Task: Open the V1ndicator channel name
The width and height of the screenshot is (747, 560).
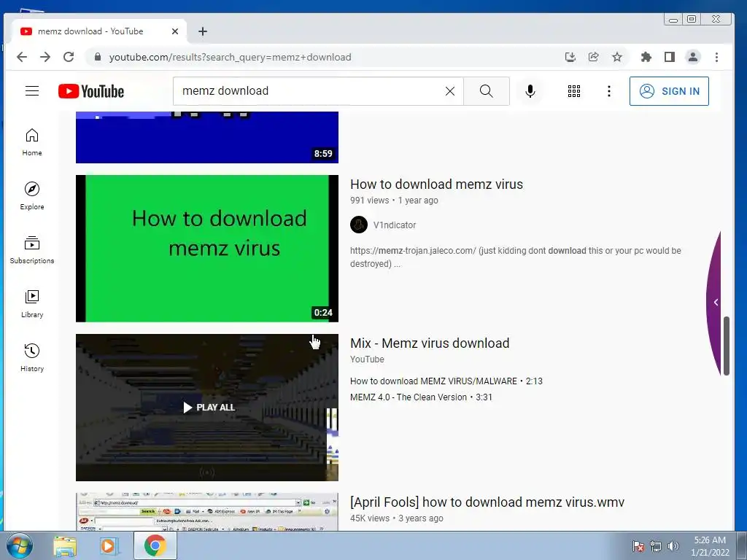Action: coord(395,225)
